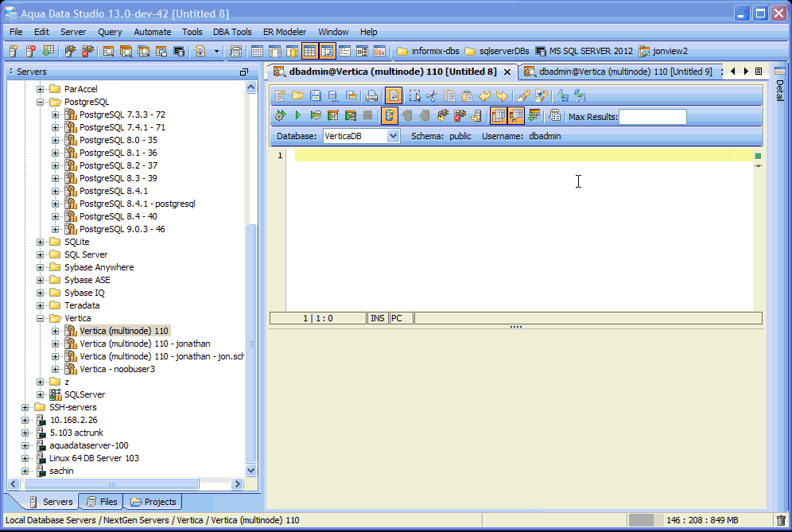Open the DBA Tools menu

[x=232, y=32]
